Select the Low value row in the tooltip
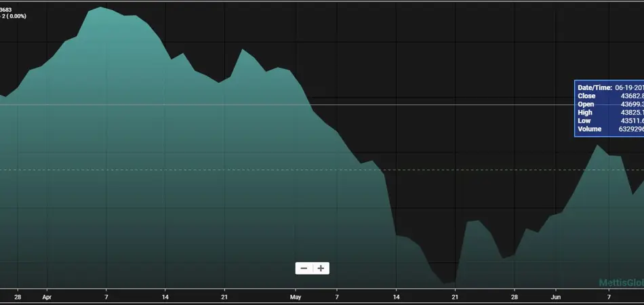The height and width of the screenshot is (305, 644). (x=610, y=121)
